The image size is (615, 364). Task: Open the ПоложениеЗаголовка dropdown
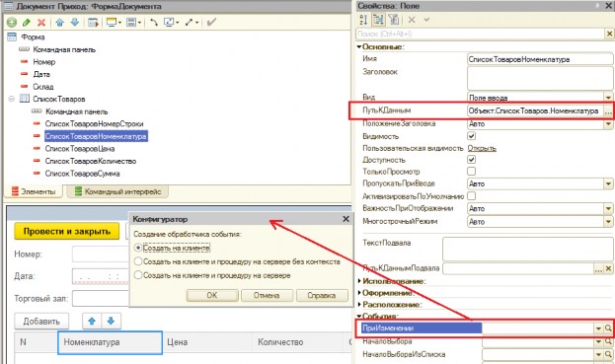click(x=608, y=124)
